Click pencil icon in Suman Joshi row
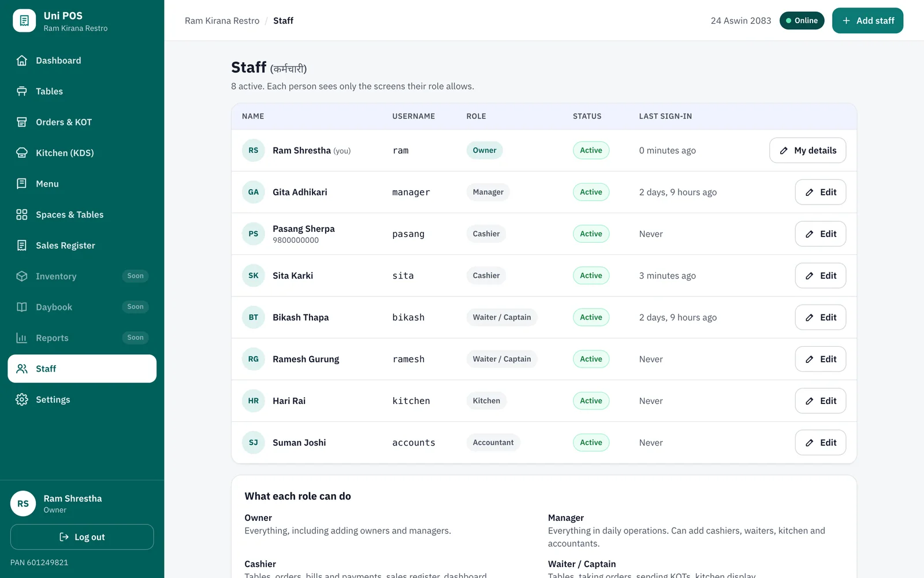This screenshot has height=578, width=924. tap(810, 443)
